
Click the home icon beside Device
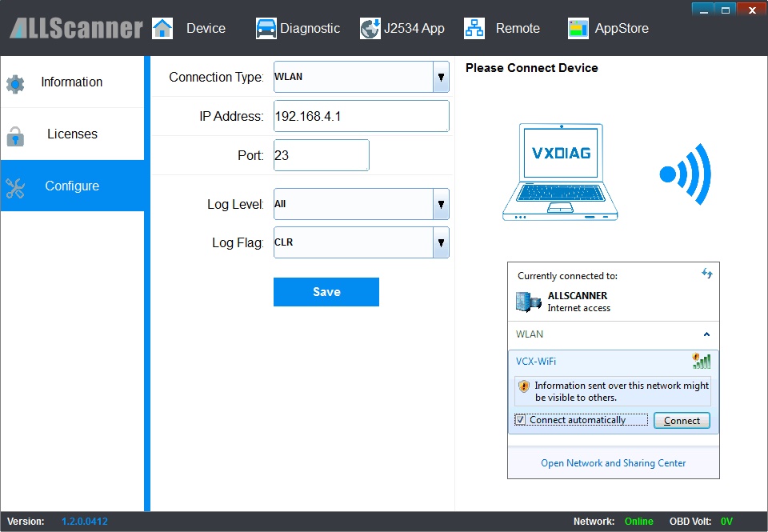[x=162, y=29]
